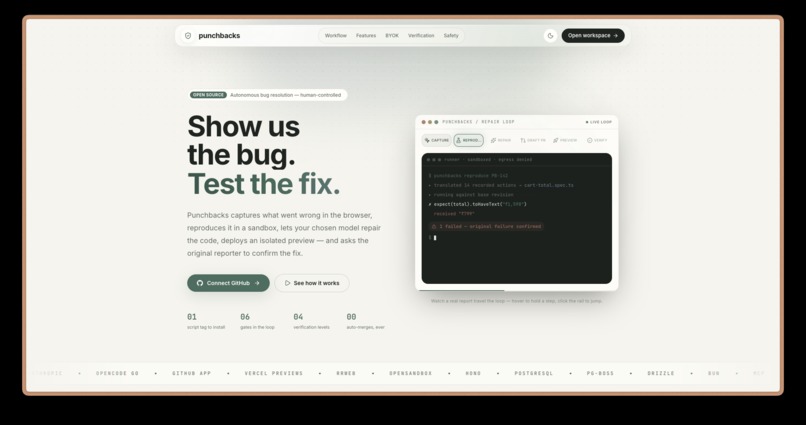Click OPENSANDBOX in the tech marquee
The image size is (806, 425).
tap(411, 374)
